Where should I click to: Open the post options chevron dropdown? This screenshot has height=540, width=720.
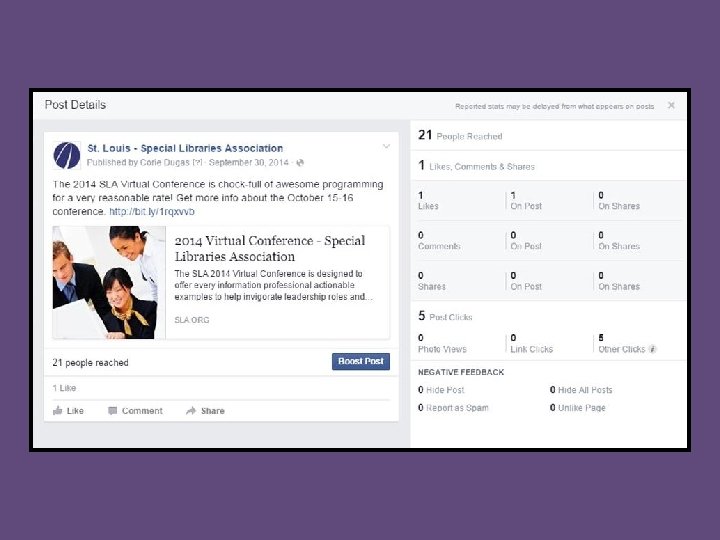pyautogui.click(x=386, y=146)
